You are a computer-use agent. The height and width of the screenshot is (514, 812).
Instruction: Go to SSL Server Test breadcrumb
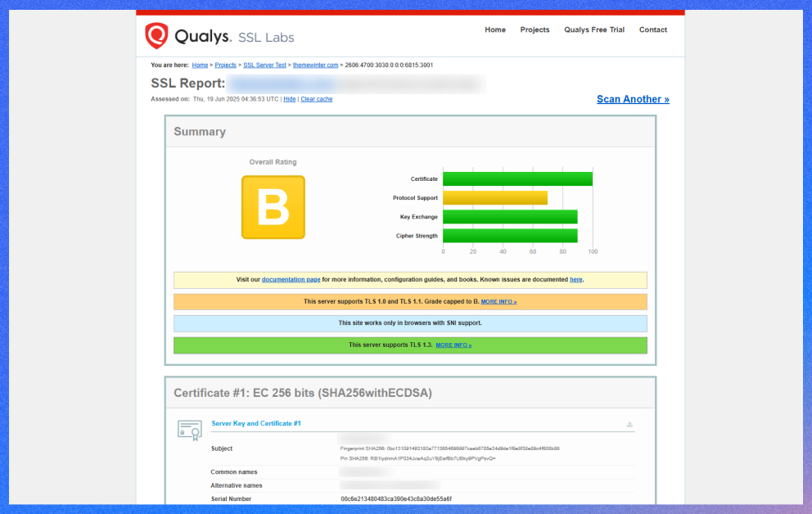264,65
